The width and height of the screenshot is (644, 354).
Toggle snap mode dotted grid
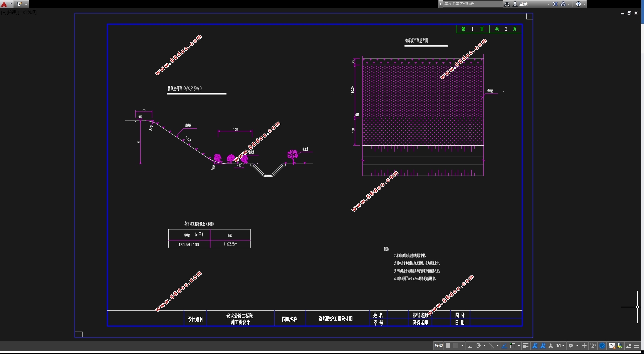point(456,346)
